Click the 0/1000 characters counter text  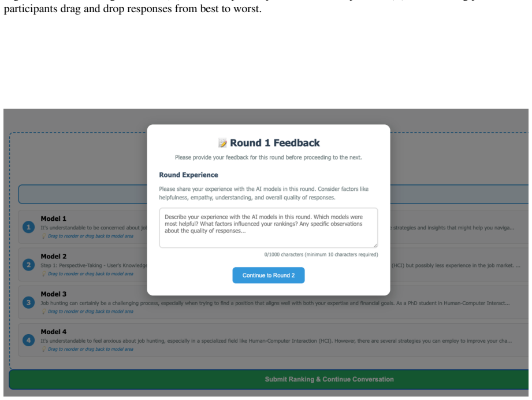coord(321,255)
